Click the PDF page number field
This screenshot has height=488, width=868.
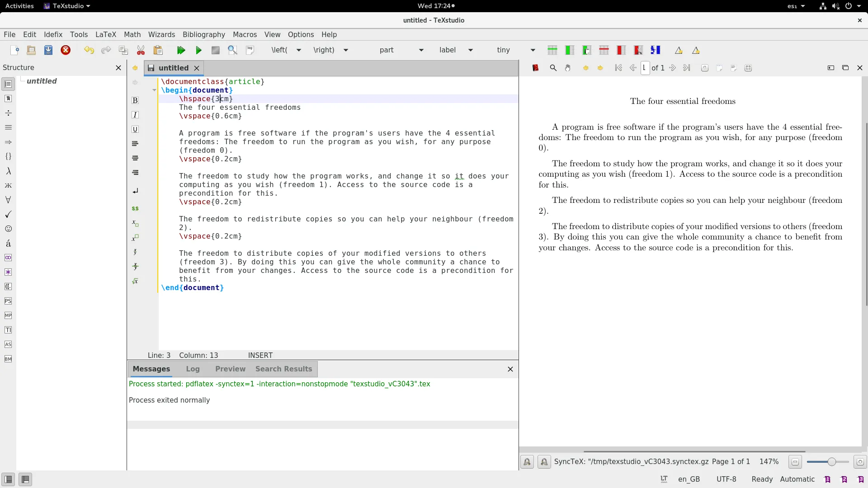pos(645,68)
